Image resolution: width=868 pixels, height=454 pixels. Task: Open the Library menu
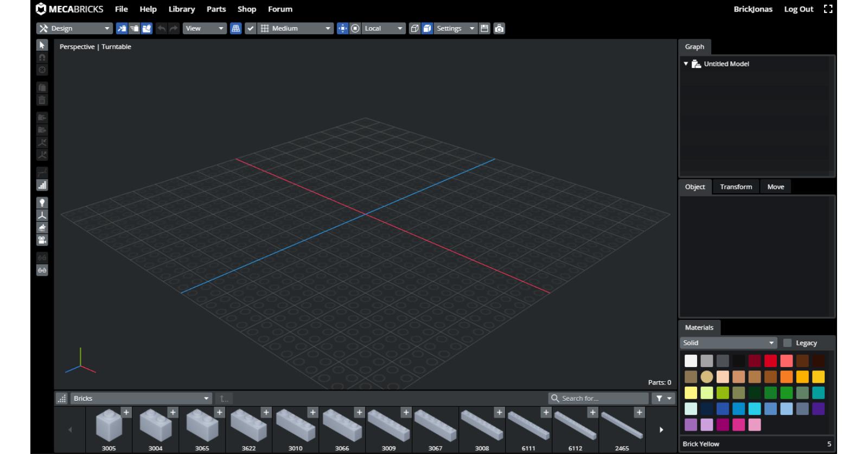(x=181, y=9)
